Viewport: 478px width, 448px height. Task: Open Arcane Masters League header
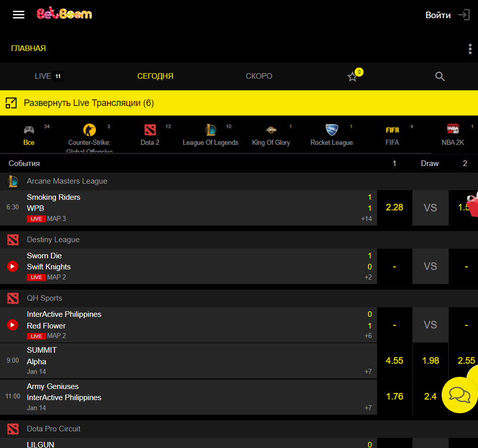[x=239, y=181]
